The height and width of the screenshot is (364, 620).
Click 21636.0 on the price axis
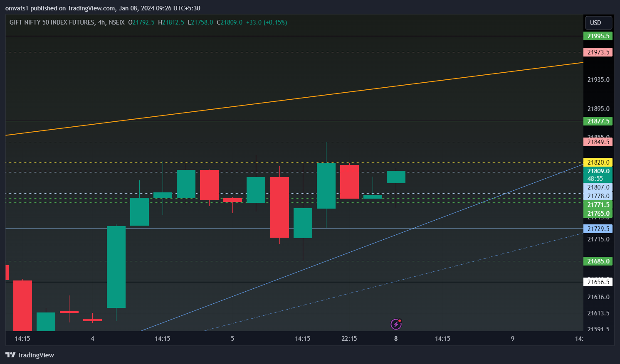pyautogui.click(x=598, y=297)
